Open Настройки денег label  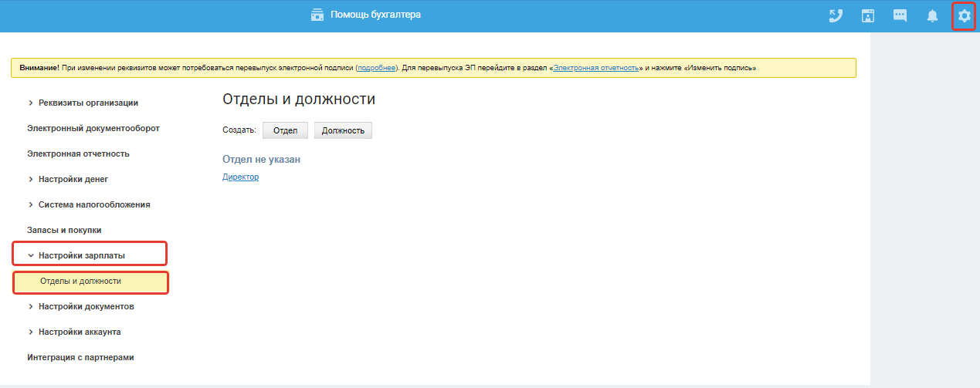pos(73,179)
